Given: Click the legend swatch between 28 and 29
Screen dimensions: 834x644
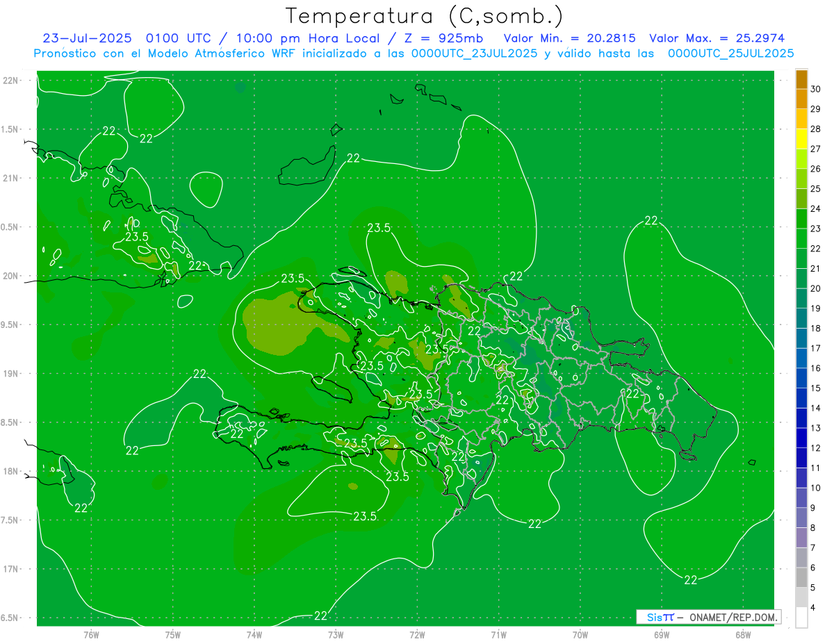Looking at the screenshot, I should tap(801, 119).
